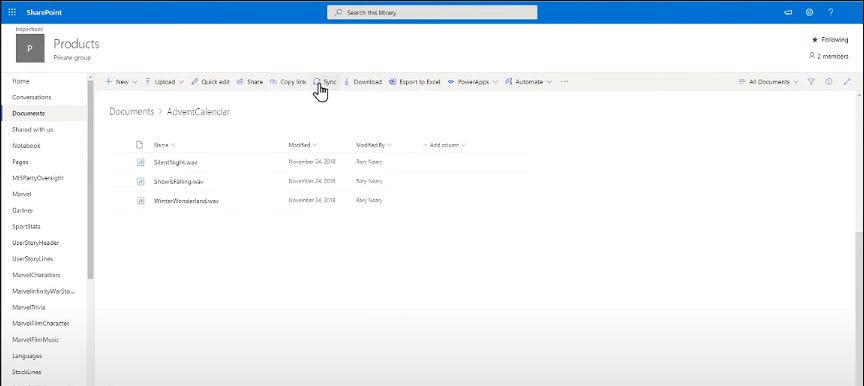Click Download in the command bar
Screen dimensions: 864x386
[363, 81]
